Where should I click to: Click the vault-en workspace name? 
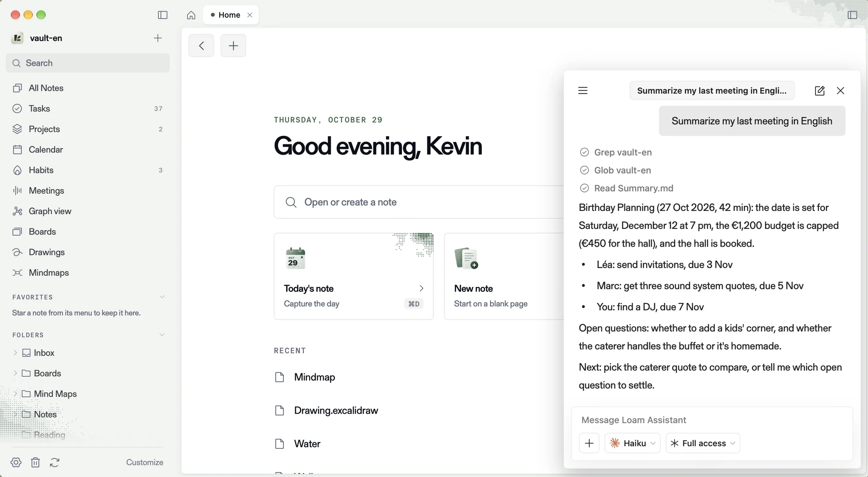coord(46,38)
